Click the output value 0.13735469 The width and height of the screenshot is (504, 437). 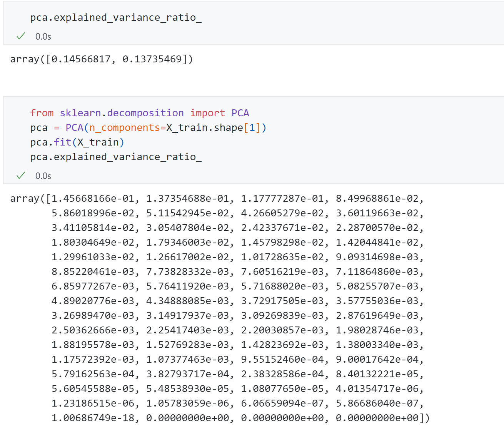coord(152,59)
